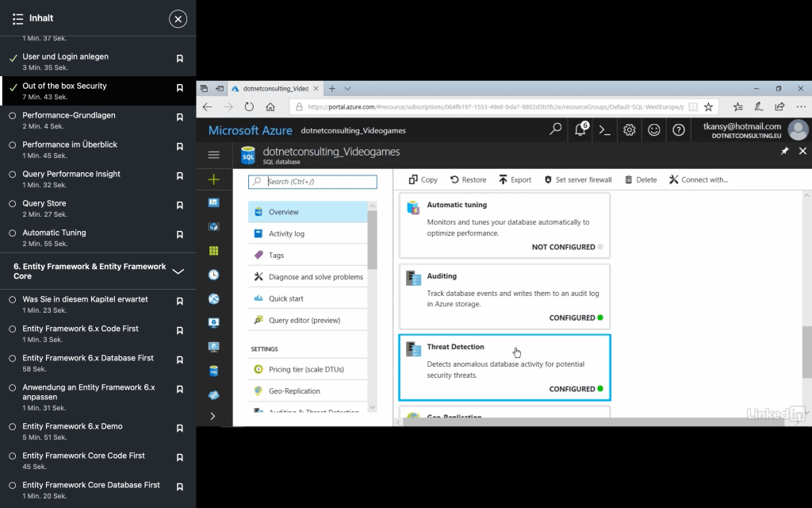The image size is (812, 508).
Task: Click the feedback smiley icon
Action: pyautogui.click(x=654, y=130)
